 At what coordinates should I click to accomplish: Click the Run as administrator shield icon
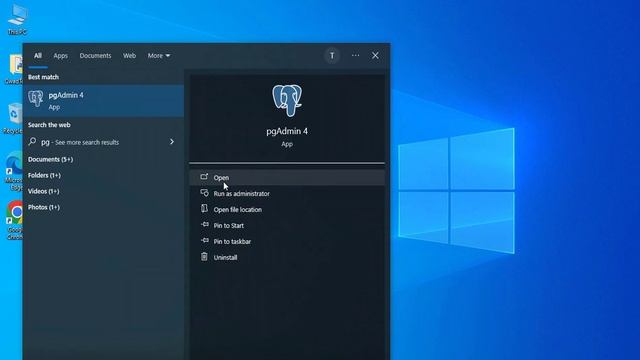coord(204,193)
